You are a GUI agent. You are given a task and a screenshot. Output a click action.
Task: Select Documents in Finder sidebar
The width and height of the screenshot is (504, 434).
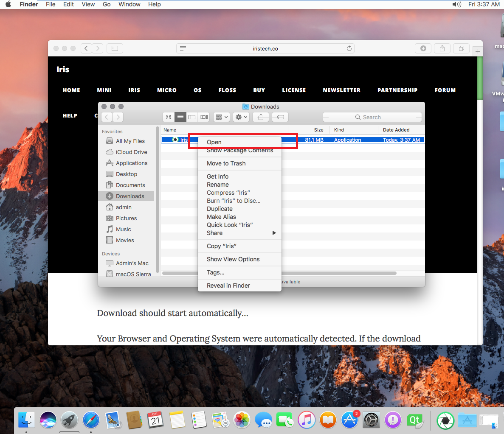(x=127, y=185)
